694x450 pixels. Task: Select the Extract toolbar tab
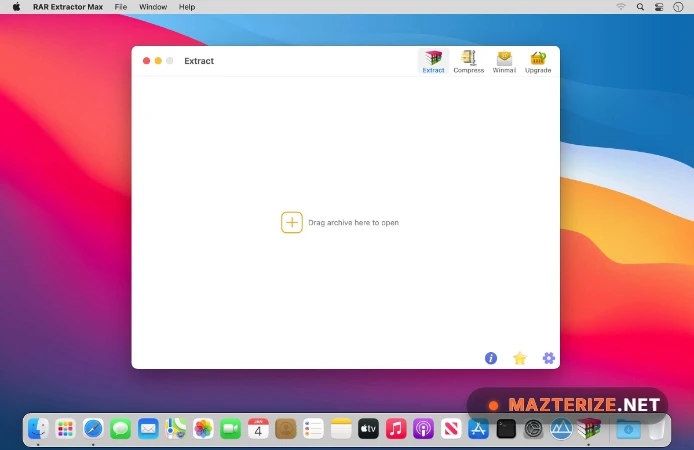(x=433, y=62)
